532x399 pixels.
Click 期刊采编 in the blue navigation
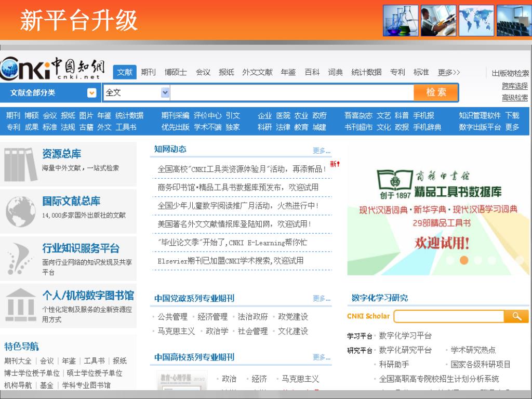tap(175, 115)
